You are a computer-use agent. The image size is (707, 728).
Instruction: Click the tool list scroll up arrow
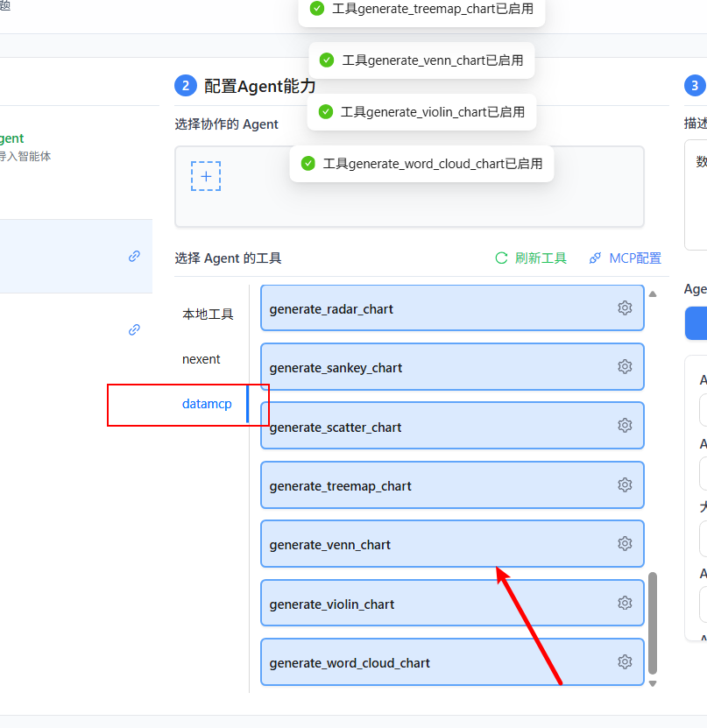(x=653, y=293)
